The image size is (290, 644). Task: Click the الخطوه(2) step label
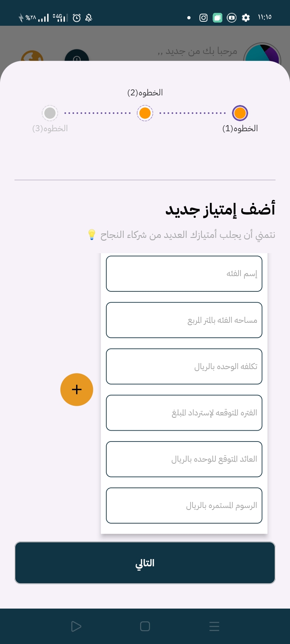(145, 93)
